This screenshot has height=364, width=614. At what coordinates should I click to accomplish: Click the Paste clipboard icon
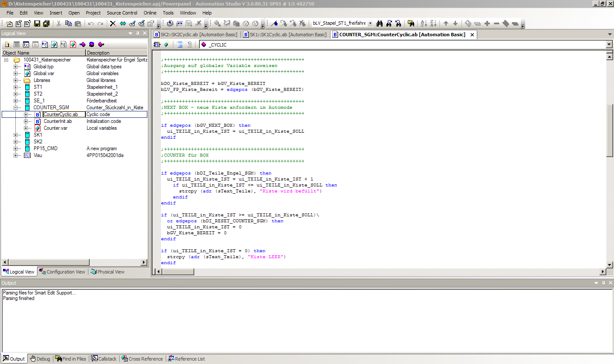(78, 23)
